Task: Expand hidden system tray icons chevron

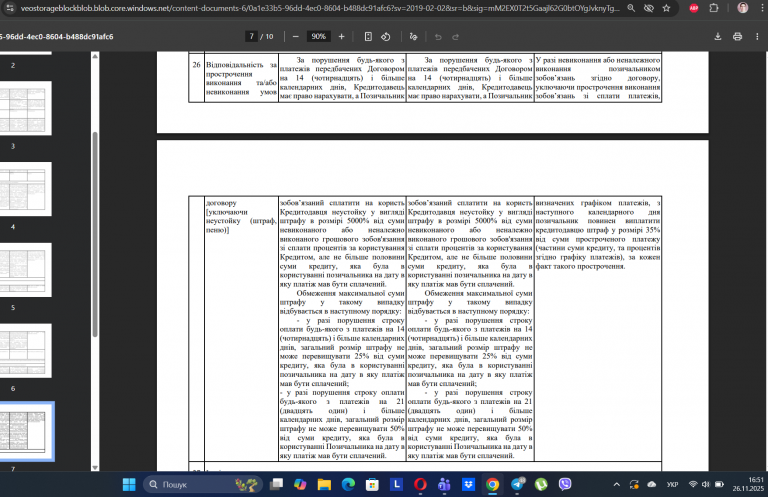Action: (x=617, y=484)
